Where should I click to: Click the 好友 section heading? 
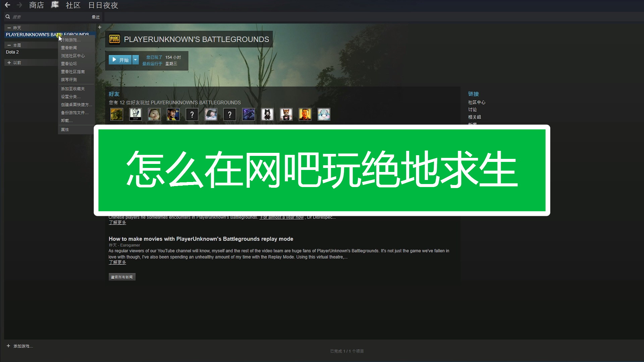click(114, 94)
